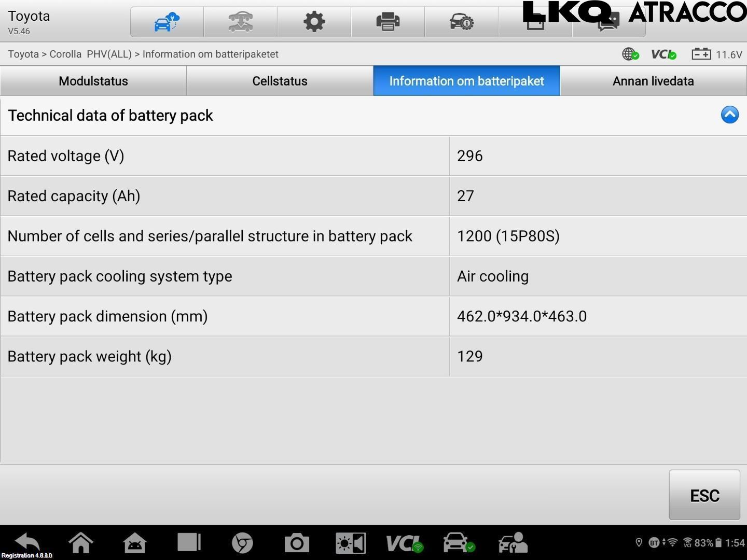Open vehicle information icon with gear
747x560 pixels.
point(461,22)
